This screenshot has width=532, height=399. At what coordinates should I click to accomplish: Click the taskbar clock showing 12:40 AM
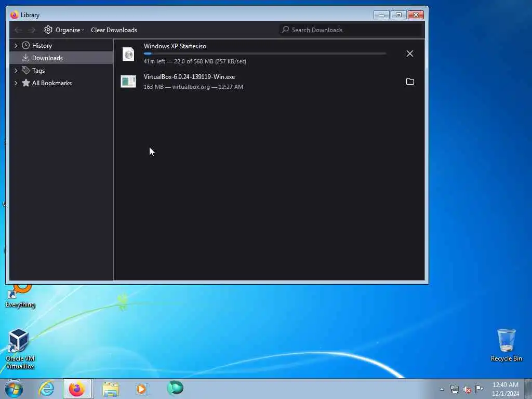pos(505,389)
